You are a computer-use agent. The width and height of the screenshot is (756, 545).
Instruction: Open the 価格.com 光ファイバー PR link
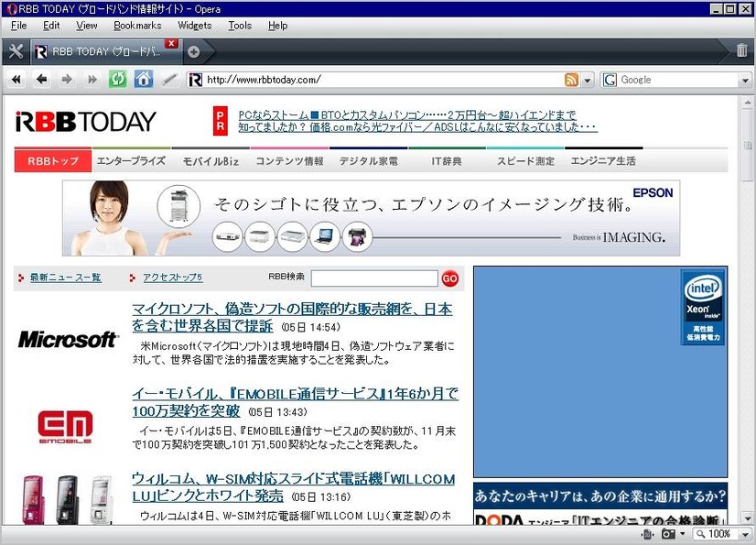click(417, 127)
